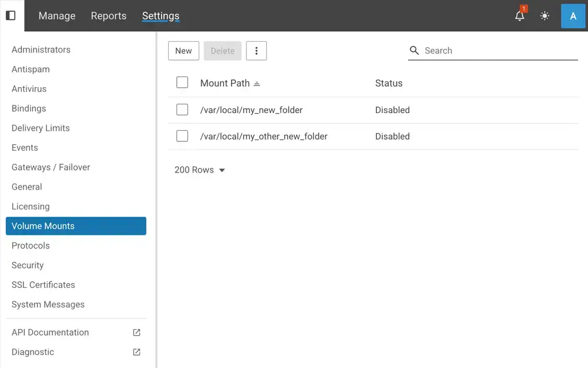Switch to the Manage menu

point(56,16)
